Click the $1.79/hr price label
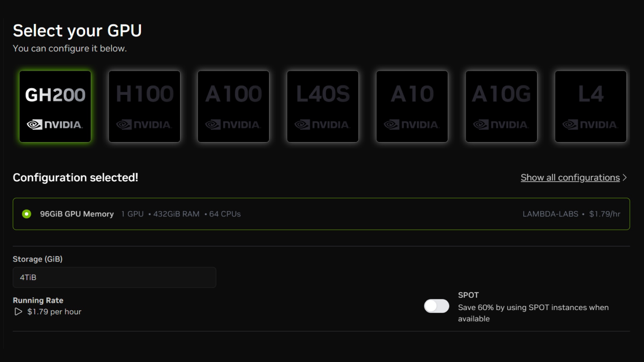Image resolution: width=644 pixels, height=362 pixels. tap(604, 214)
